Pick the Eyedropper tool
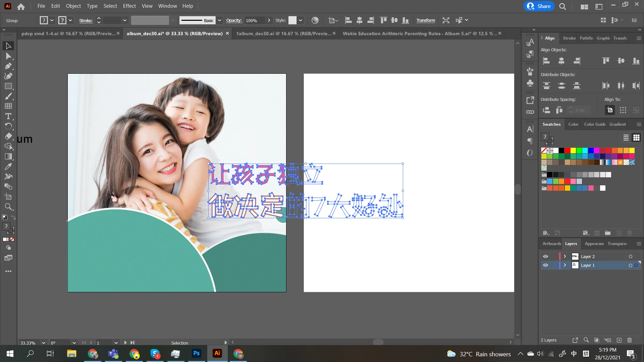This screenshot has height=362, width=644. [x=8, y=167]
